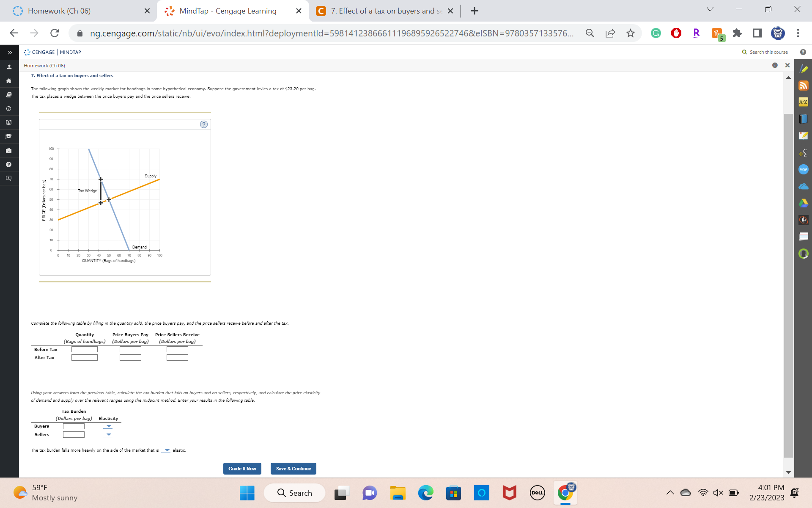
Task: Open the Grammarly extension in the browser toolbar
Action: point(656,33)
